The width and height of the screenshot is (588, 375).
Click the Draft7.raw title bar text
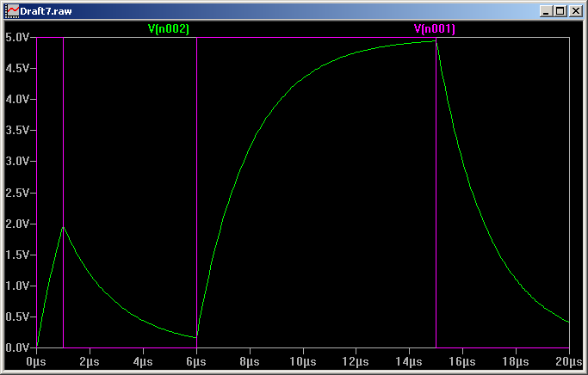46,11
